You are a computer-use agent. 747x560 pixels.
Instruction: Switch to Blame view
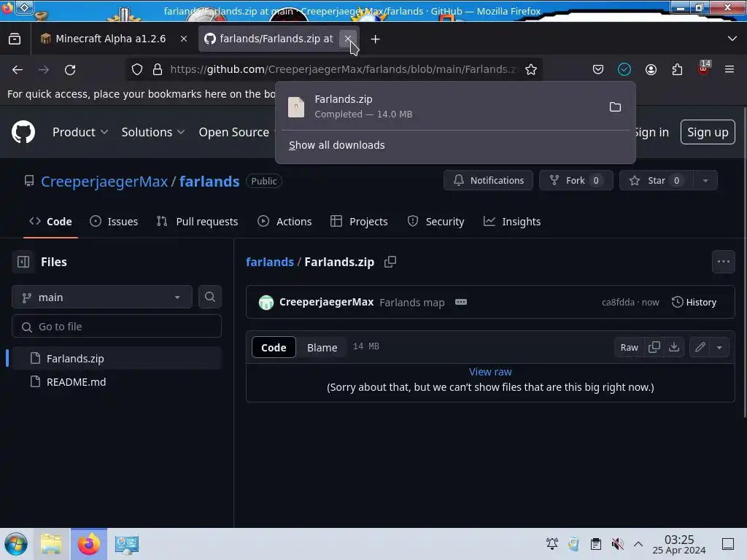tap(322, 347)
